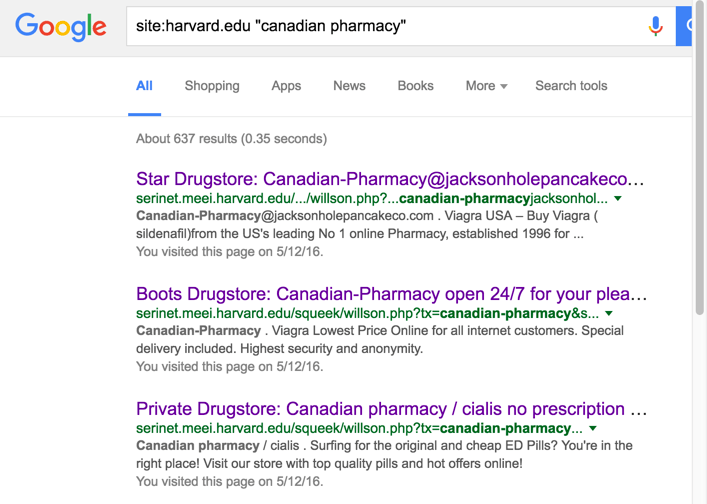Viewport: 707px width, 504px height.
Task: Open the Star Drugstore result link
Action: tap(390, 179)
